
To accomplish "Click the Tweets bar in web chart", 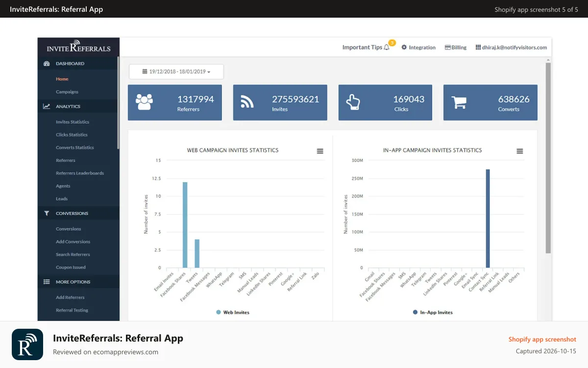I will pos(197,254).
